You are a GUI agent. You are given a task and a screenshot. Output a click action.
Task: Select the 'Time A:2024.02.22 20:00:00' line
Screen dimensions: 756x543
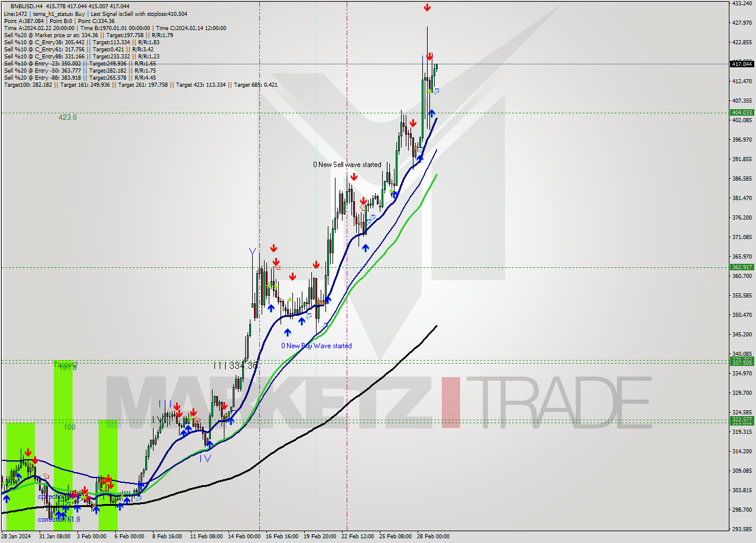115,28
